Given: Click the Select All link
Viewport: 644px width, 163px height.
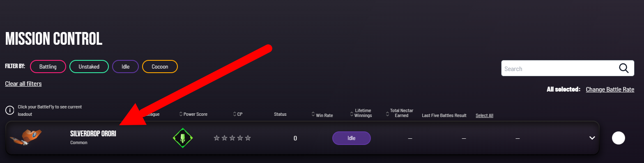Looking at the screenshot, I should pyautogui.click(x=484, y=116).
